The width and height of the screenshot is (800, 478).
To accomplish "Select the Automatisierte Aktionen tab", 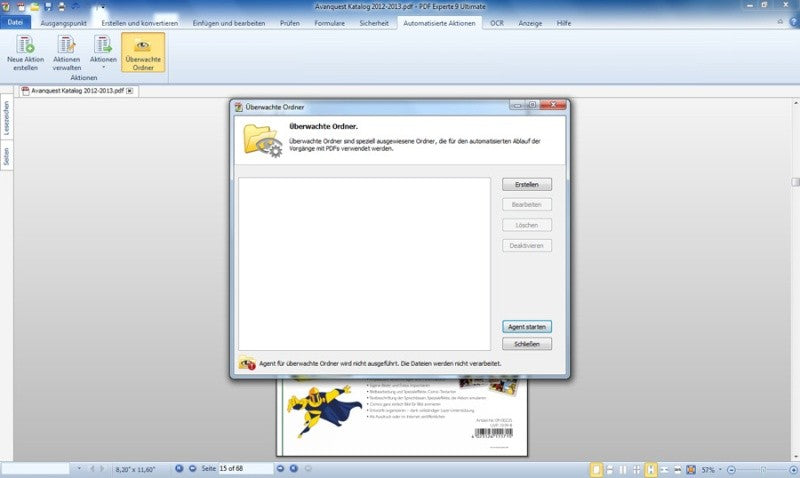I will click(439, 23).
